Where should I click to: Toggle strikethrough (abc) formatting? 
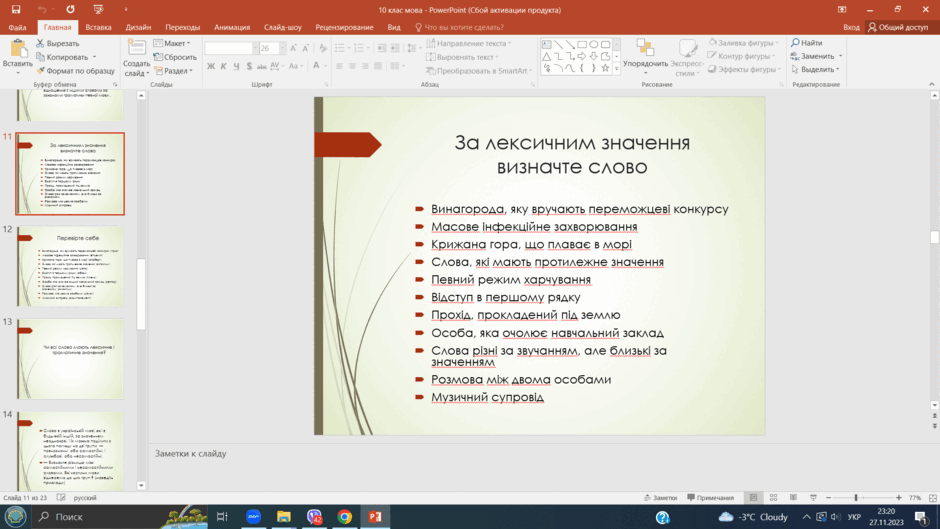pyautogui.click(x=261, y=66)
